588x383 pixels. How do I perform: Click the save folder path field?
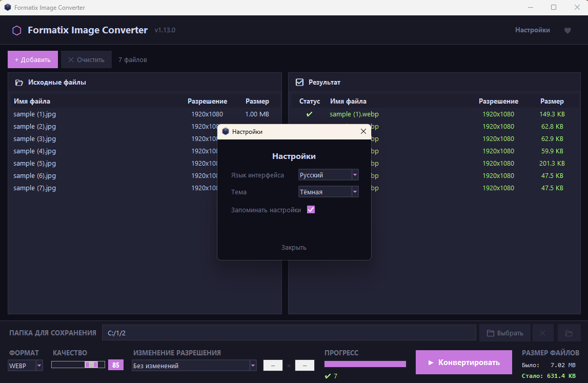coord(289,333)
